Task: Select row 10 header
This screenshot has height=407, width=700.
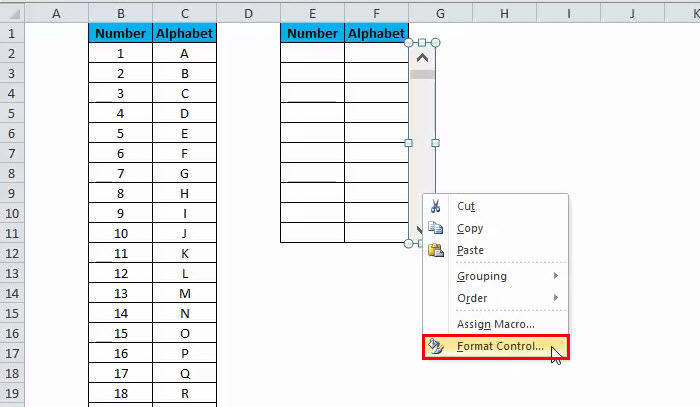Action: coord(12,213)
